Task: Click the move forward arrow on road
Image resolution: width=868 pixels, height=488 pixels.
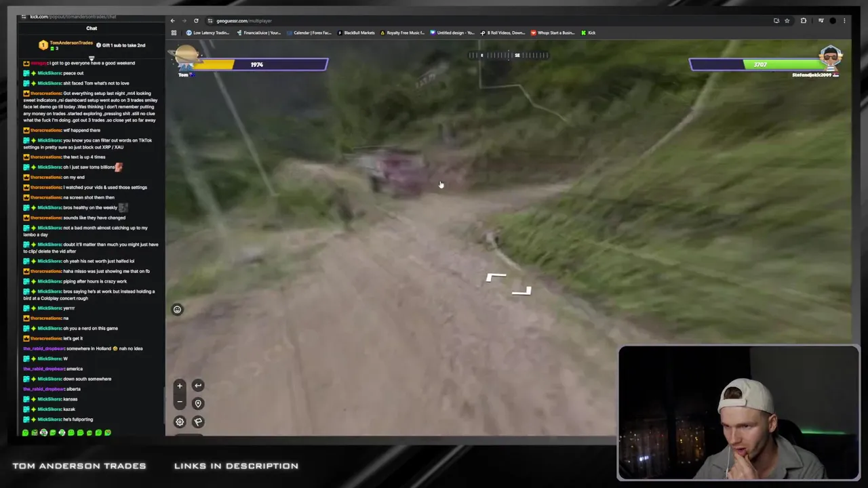Action: pyautogui.click(x=509, y=284)
